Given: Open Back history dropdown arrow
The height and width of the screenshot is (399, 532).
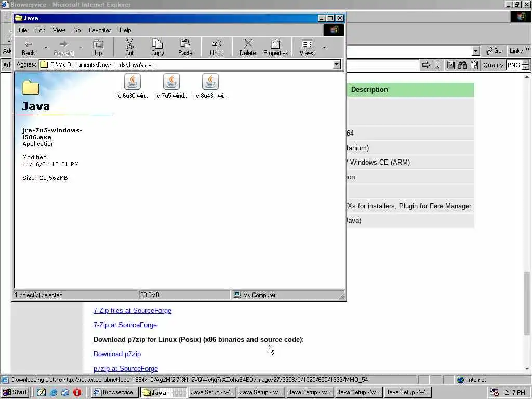Looking at the screenshot, I should pyautogui.click(x=46, y=47).
